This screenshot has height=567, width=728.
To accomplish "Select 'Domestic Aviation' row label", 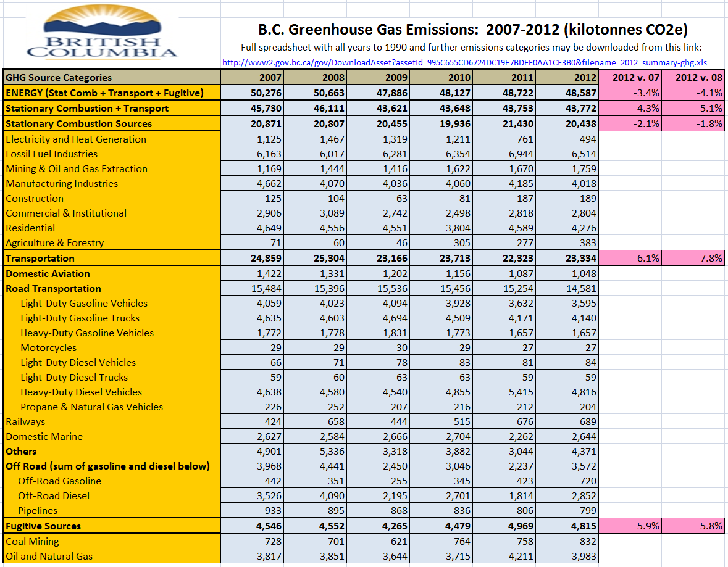I will click(x=112, y=273).
